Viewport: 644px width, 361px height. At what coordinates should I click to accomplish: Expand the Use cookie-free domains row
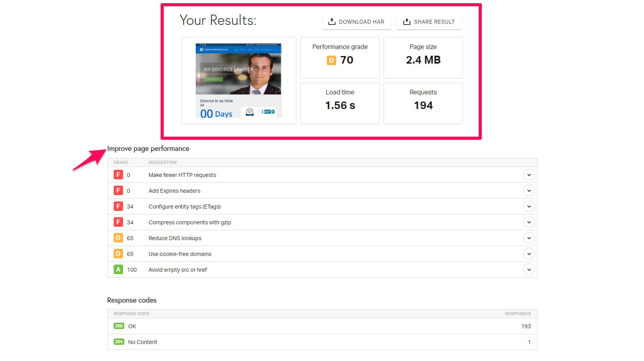click(x=529, y=254)
